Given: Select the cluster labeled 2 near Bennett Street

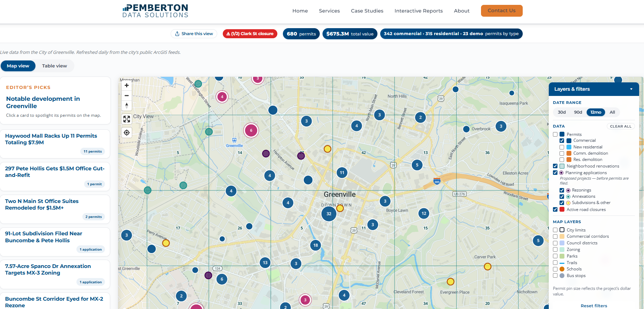Looking at the screenshot, I should pos(421,117).
